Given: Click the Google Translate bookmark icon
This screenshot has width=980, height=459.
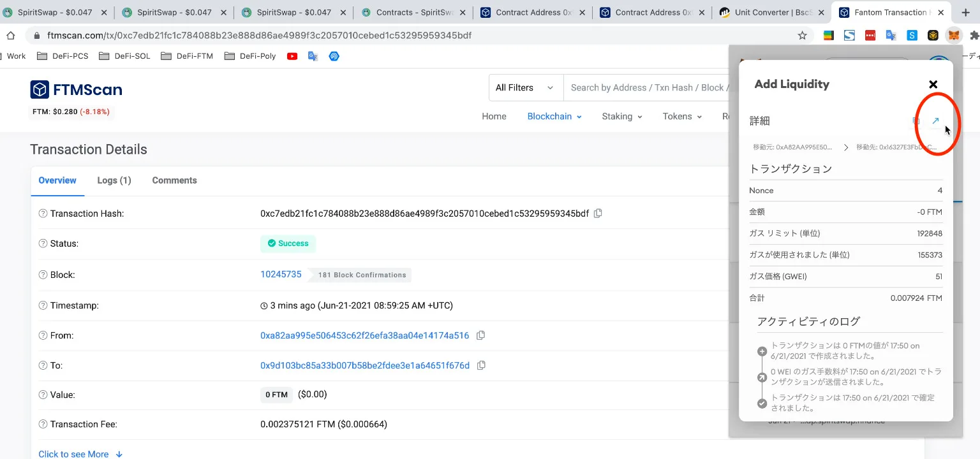Looking at the screenshot, I should 313,56.
